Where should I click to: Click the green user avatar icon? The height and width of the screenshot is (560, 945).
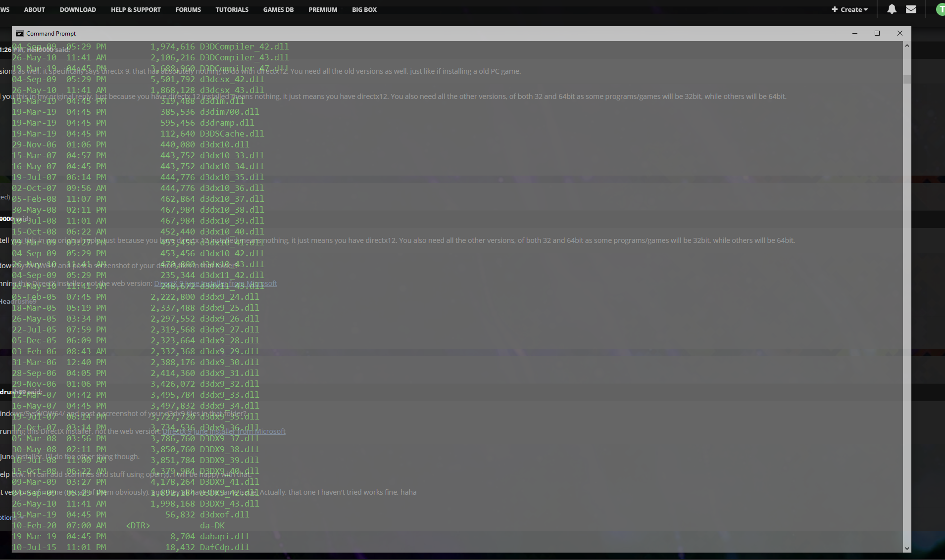941,9
